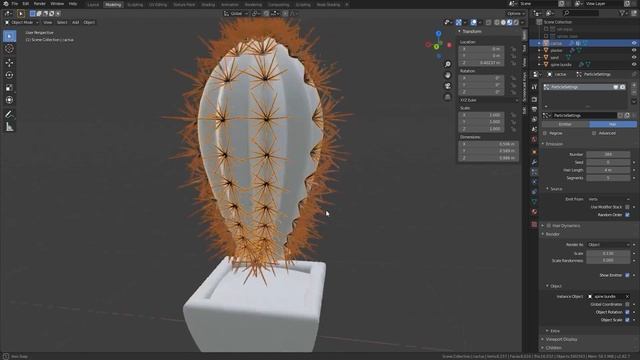The width and height of the screenshot is (640, 360).
Task: Toggle Use Modifier Stack checkbox
Action: 627,207
